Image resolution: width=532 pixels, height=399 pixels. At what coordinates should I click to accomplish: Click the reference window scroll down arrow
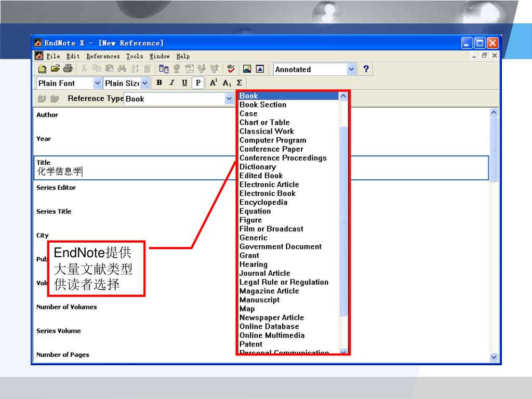(494, 357)
